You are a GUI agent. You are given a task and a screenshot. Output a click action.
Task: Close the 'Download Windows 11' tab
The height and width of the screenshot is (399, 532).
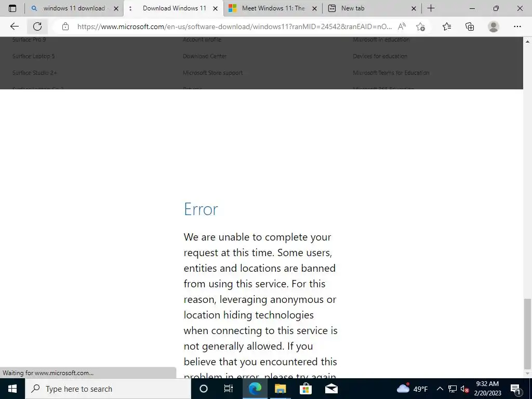[x=215, y=8]
